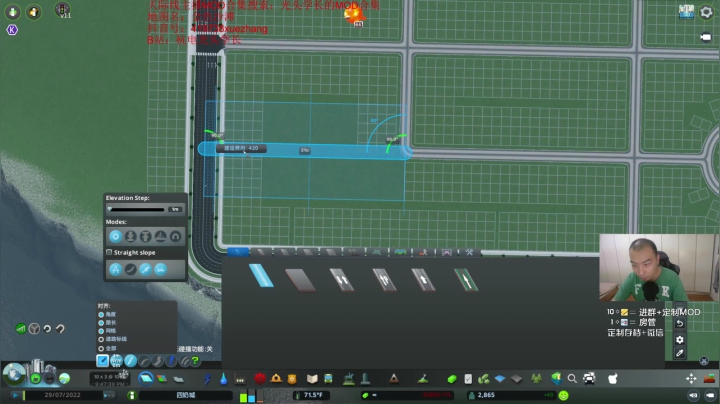Open the traffic manager traffic-light icon
This screenshot has height=404, width=720.
pyautogui.click(x=62, y=10)
